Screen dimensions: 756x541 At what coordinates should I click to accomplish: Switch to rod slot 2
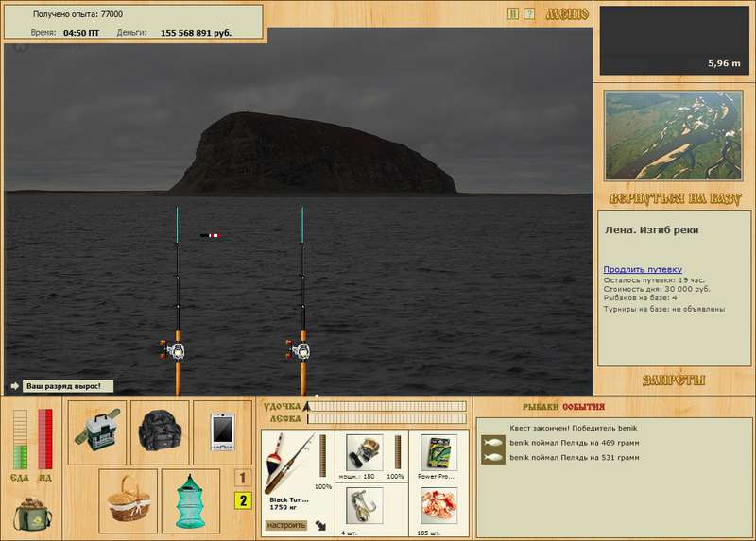[x=242, y=500]
